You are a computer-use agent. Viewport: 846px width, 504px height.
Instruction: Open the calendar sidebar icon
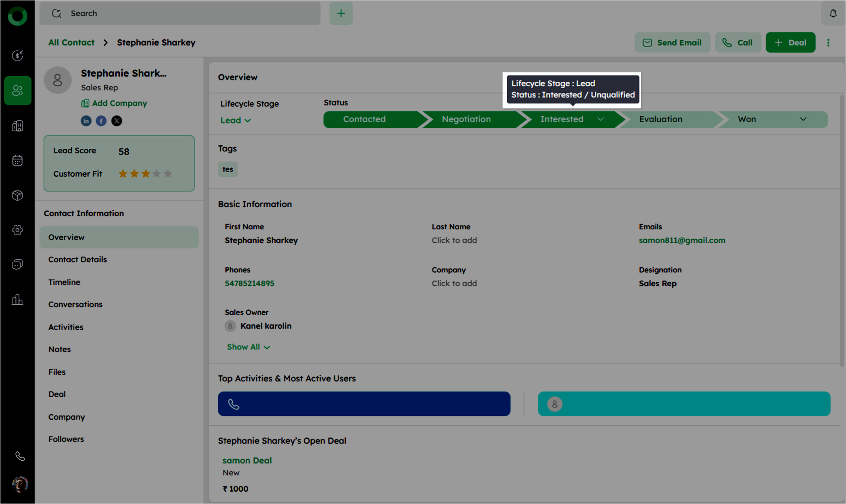(18, 161)
